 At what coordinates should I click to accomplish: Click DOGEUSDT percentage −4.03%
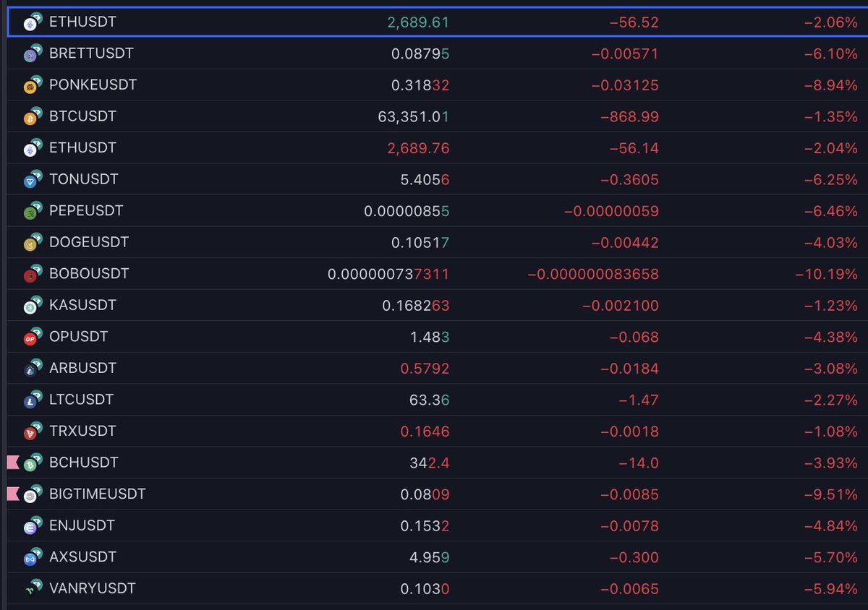[x=830, y=242]
